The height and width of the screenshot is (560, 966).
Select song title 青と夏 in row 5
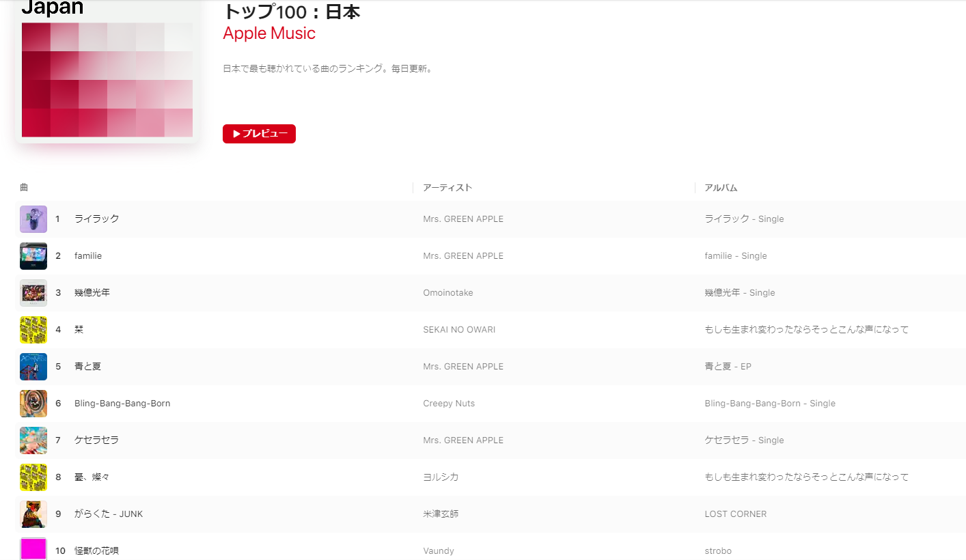87,366
